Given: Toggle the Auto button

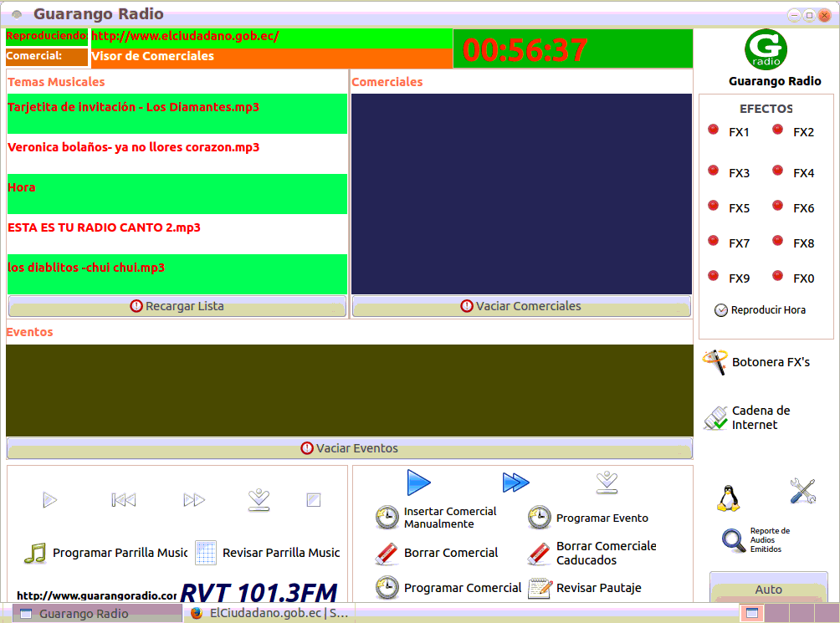Looking at the screenshot, I should [x=769, y=589].
